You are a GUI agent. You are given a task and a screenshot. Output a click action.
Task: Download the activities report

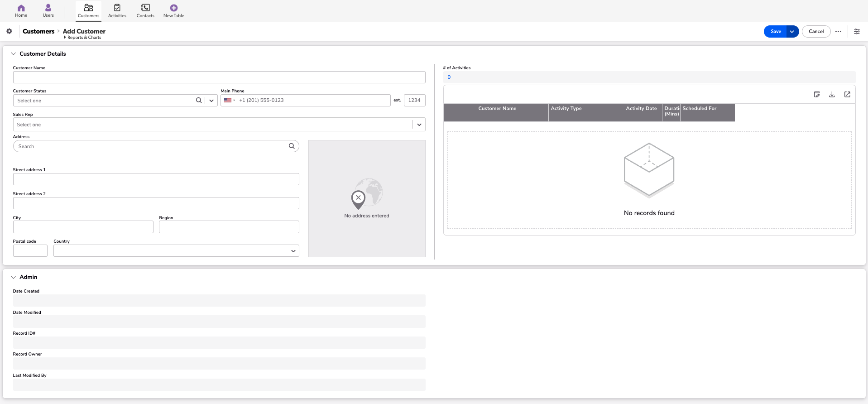[832, 95]
